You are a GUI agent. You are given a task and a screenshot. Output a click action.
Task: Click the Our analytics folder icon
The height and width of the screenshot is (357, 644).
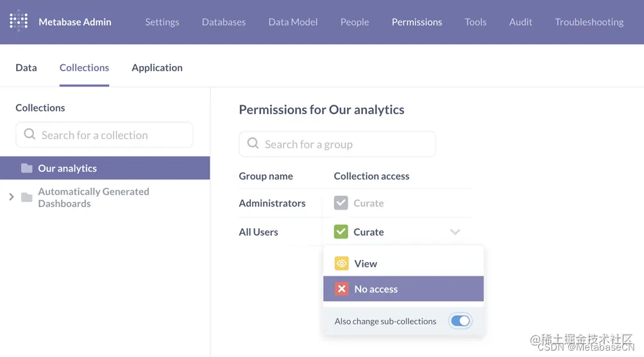pos(27,168)
